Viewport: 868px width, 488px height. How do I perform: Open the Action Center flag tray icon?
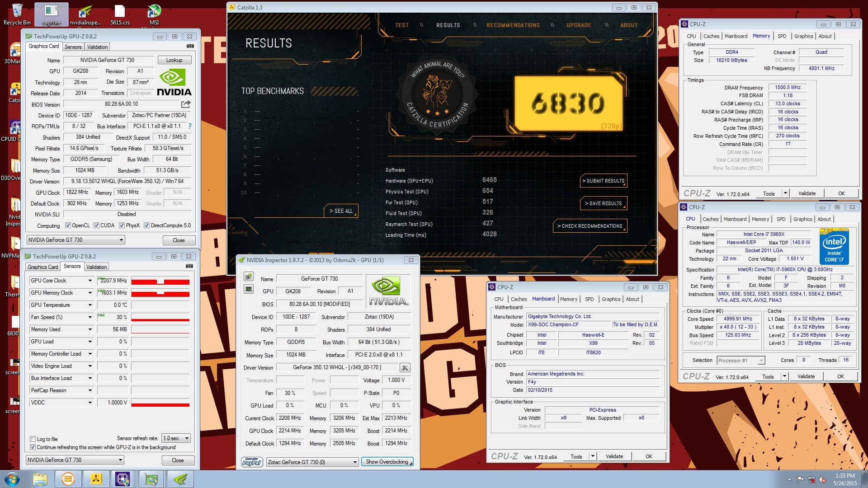pyautogui.click(x=800, y=479)
